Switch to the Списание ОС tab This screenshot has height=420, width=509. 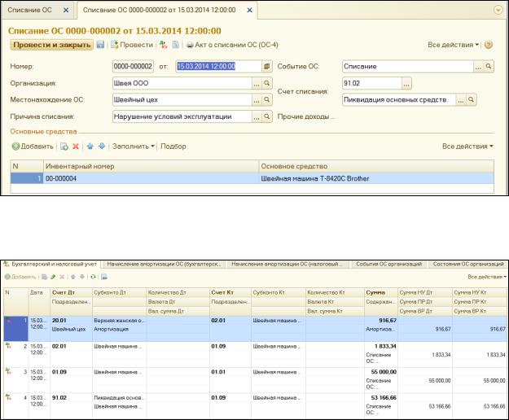coord(29,10)
